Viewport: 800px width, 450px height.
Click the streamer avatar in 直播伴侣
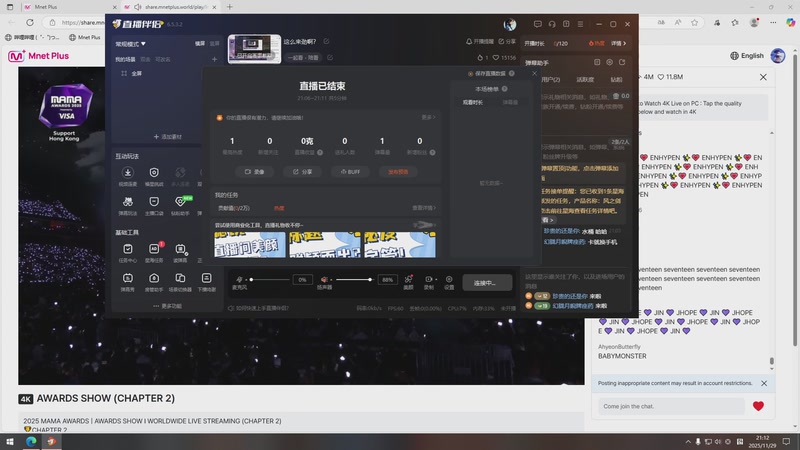pos(510,24)
